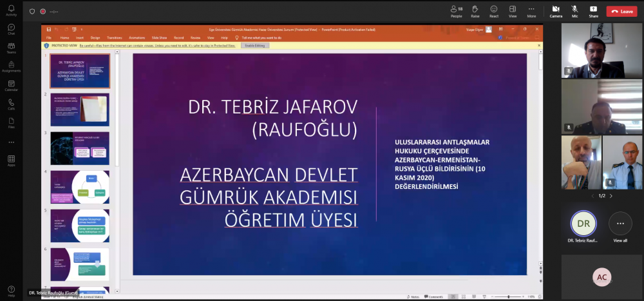Screen dimensions: 644x301
Task: Toggle the Camera on or off
Action: [x=556, y=11]
